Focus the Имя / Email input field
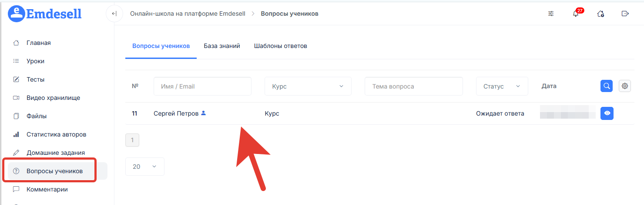This screenshot has width=644, height=205. (x=202, y=86)
